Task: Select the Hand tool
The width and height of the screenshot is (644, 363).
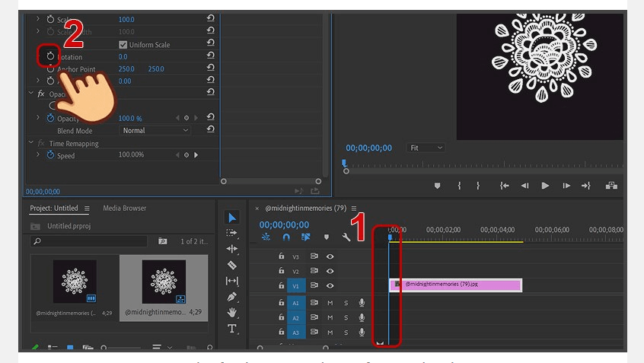Action: (231, 313)
